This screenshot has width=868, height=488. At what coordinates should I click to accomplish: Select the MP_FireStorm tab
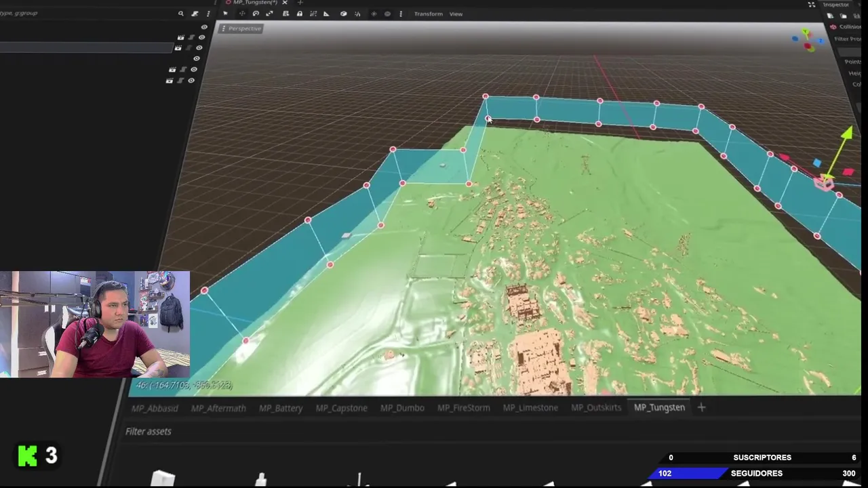tap(464, 408)
